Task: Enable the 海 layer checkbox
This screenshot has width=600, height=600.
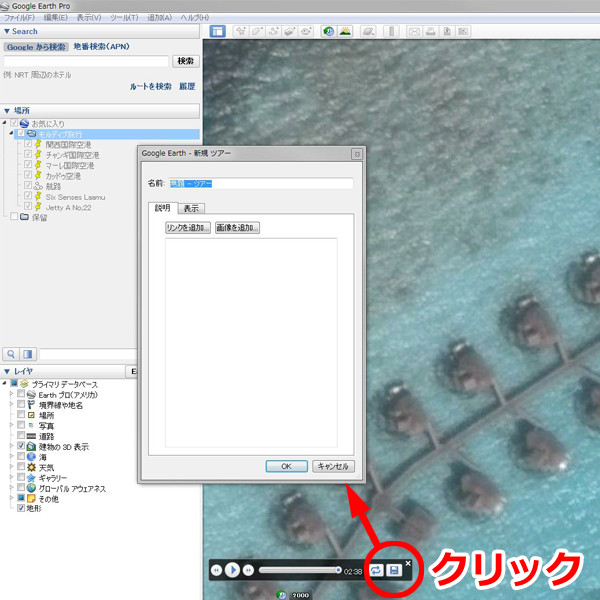Action: pos(21,456)
